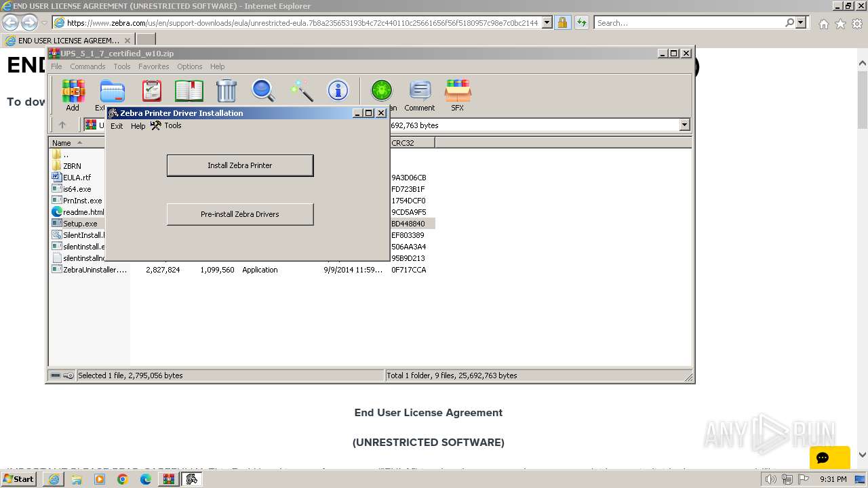
Task: Expand Internet Explorer address bar dropdown
Action: pos(547,23)
